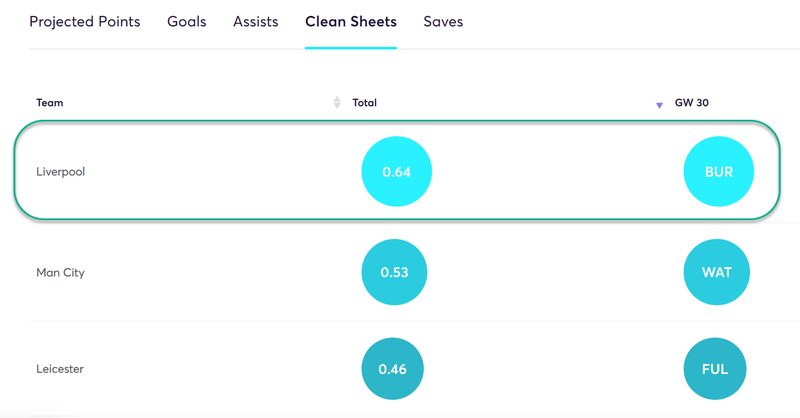Click Man City's 0.53 total bubble
Viewport: 800px width, 418px height.
pyautogui.click(x=394, y=272)
